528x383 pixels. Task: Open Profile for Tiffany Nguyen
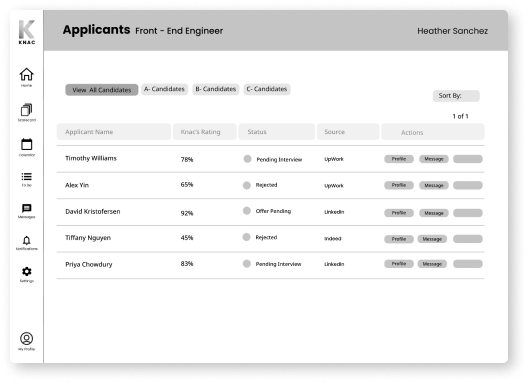tap(399, 239)
